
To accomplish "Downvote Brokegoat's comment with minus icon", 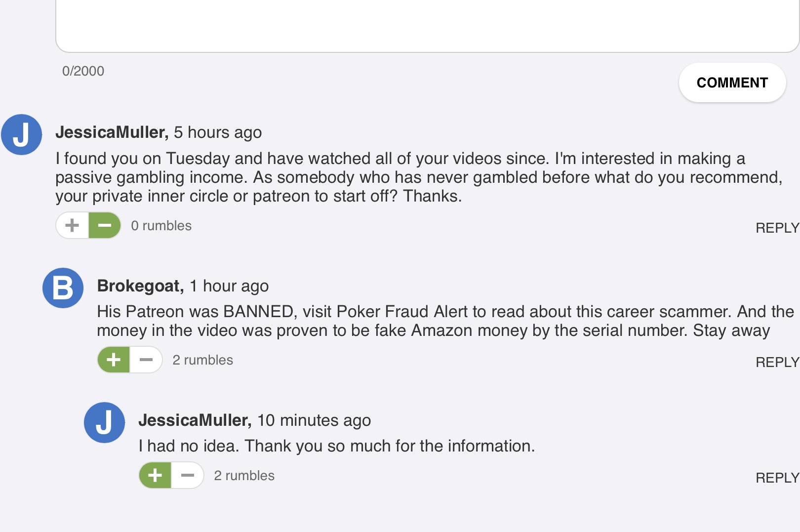I will [146, 360].
